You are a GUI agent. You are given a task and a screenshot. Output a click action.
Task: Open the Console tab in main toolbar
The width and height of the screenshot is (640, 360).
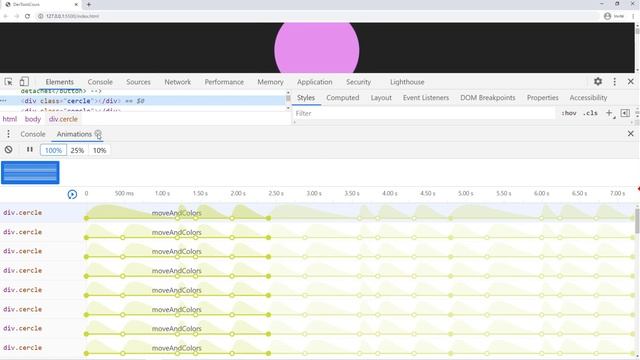pos(100,82)
